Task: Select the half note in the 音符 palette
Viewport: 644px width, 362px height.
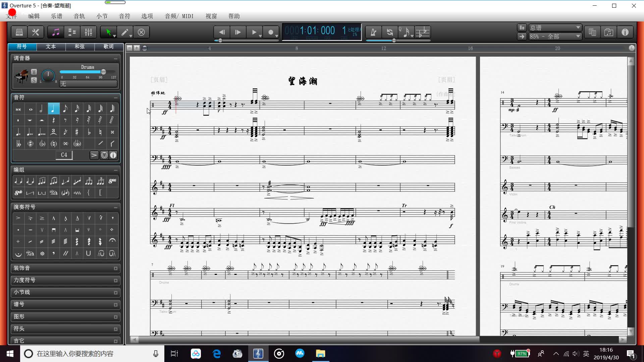Action: 42,109
